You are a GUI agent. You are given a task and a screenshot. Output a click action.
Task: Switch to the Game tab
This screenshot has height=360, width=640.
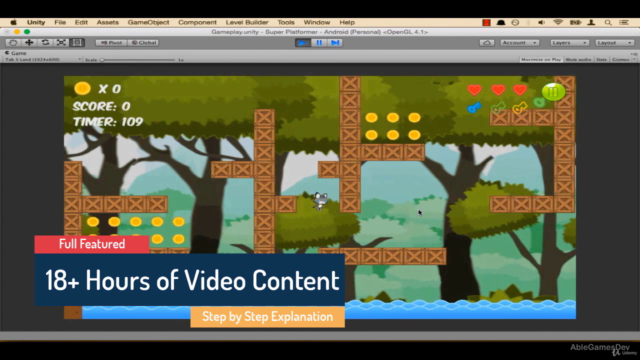coord(16,53)
